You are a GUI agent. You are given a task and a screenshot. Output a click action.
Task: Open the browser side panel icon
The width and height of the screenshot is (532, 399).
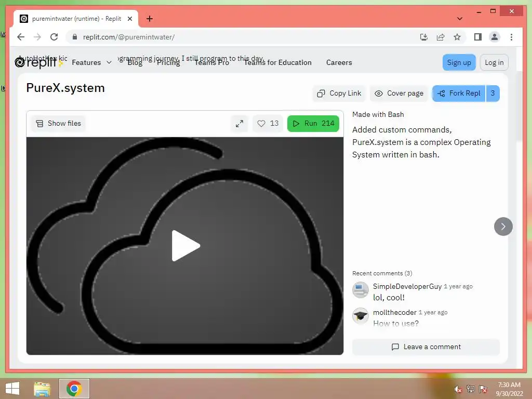478,37
